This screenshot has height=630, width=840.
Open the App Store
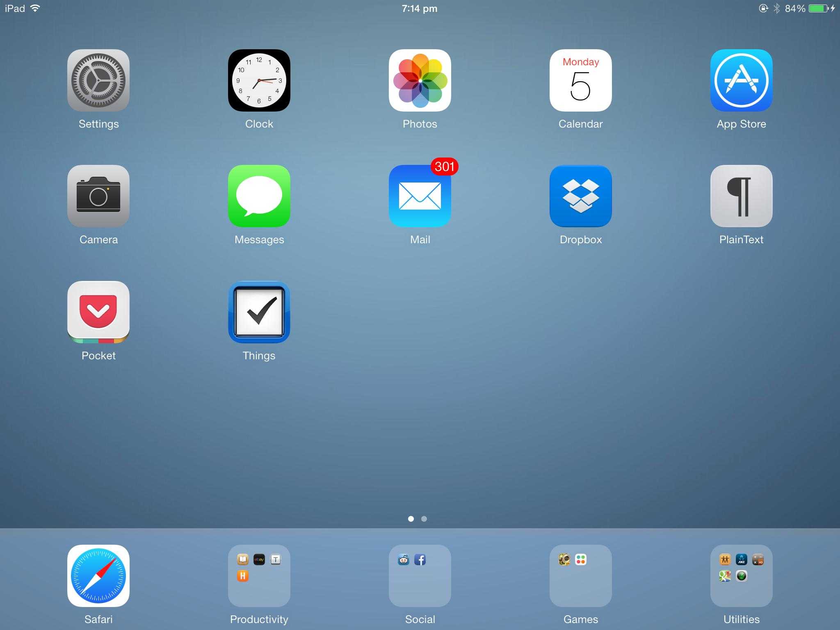(x=742, y=80)
